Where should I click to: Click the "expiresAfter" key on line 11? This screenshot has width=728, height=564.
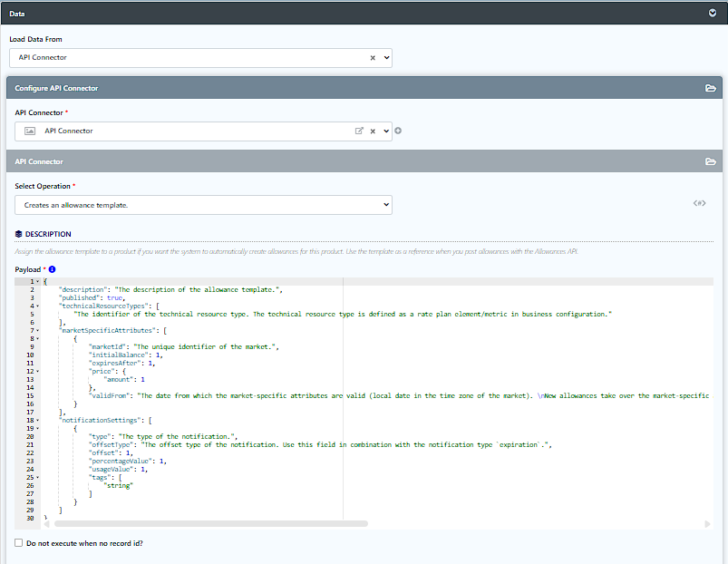click(114, 363)
